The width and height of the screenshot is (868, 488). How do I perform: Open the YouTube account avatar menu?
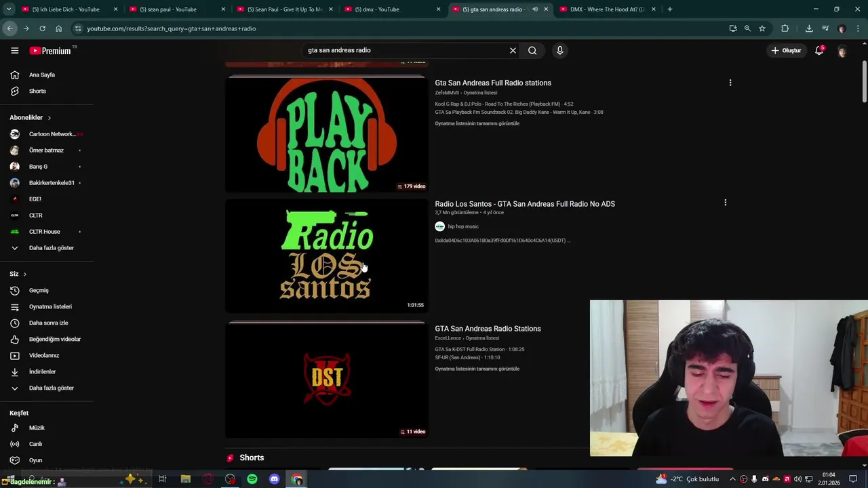[842, 51]
